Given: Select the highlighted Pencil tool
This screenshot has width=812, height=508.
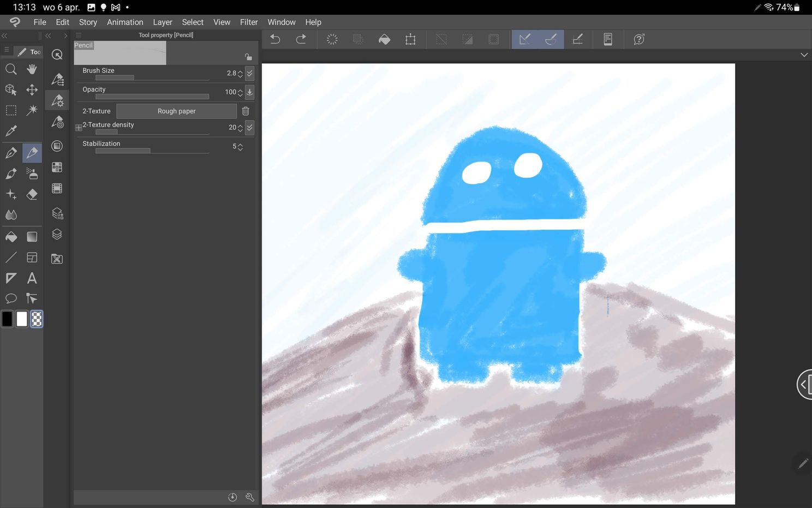Looking at the screenshot, I should click(32, 153).
